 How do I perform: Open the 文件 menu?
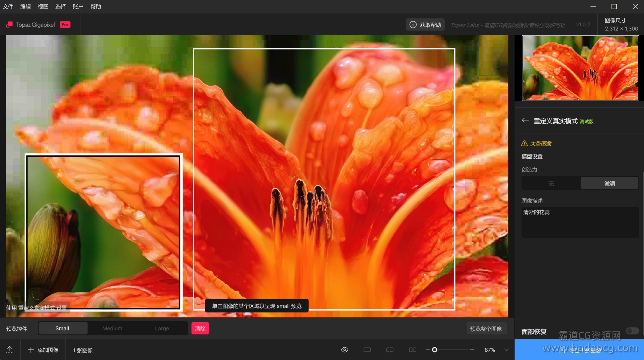[x=8, y=7]
